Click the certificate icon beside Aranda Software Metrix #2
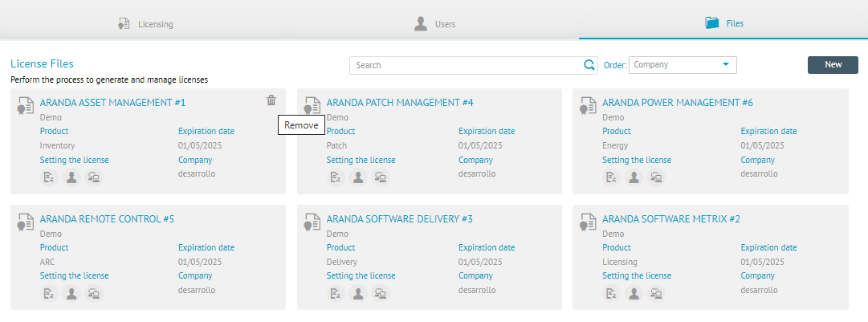This screenshot has height=322, width=868. [x=588, y=222]
